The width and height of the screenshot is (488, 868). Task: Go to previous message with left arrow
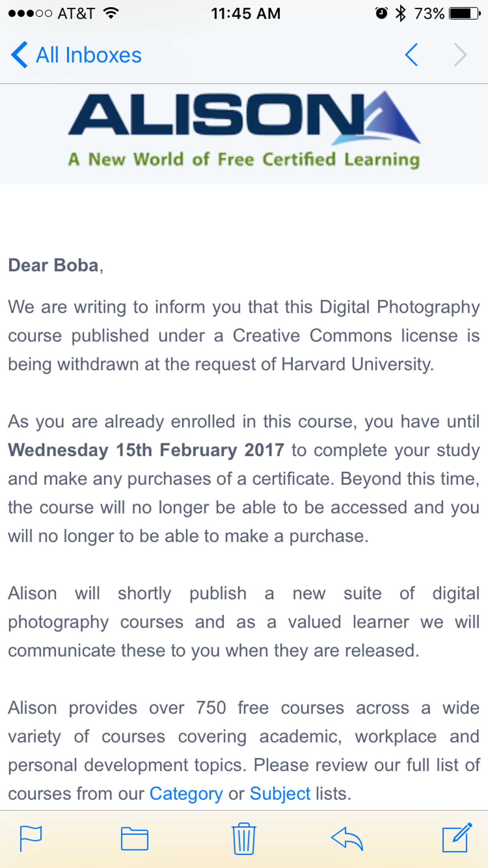[x=411, y=55]
